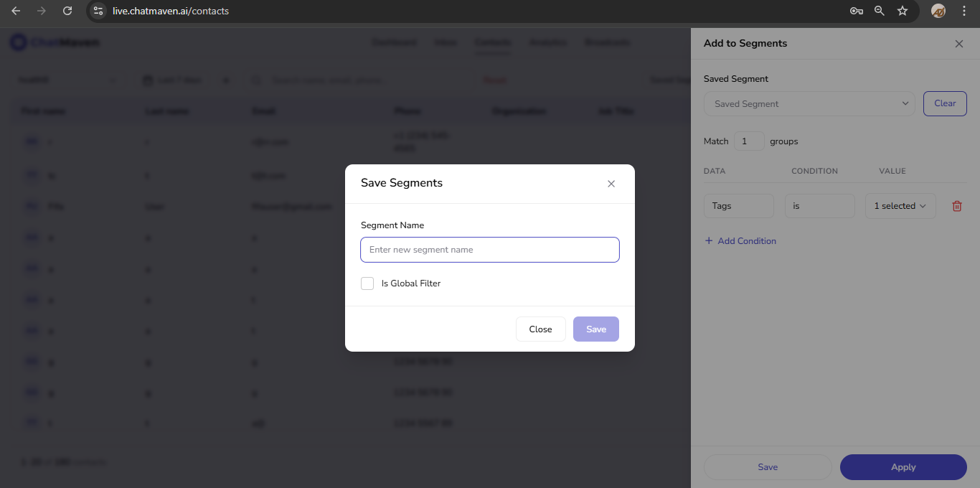Image resolution: width=980 pixels, height=488 pixels.
Task: Click the Segment Name input field
Action: (489, 249)
